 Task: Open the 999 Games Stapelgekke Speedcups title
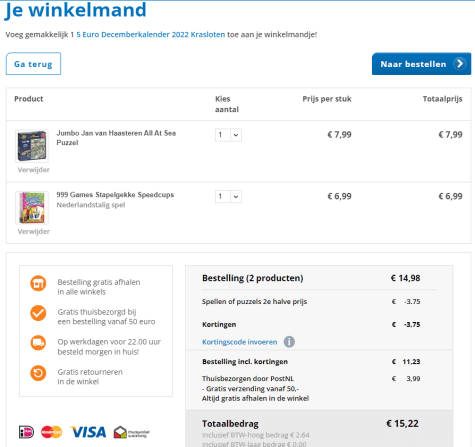115,195
